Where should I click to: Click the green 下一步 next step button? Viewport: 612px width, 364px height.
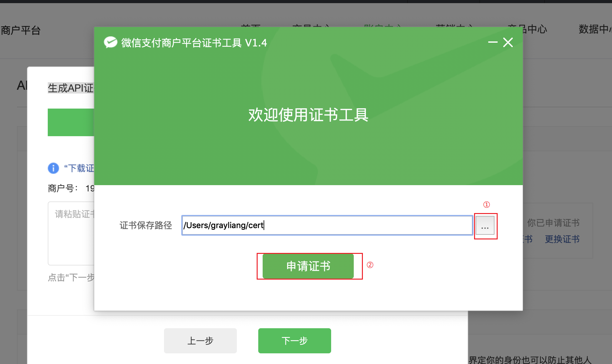tap(294, 340)
